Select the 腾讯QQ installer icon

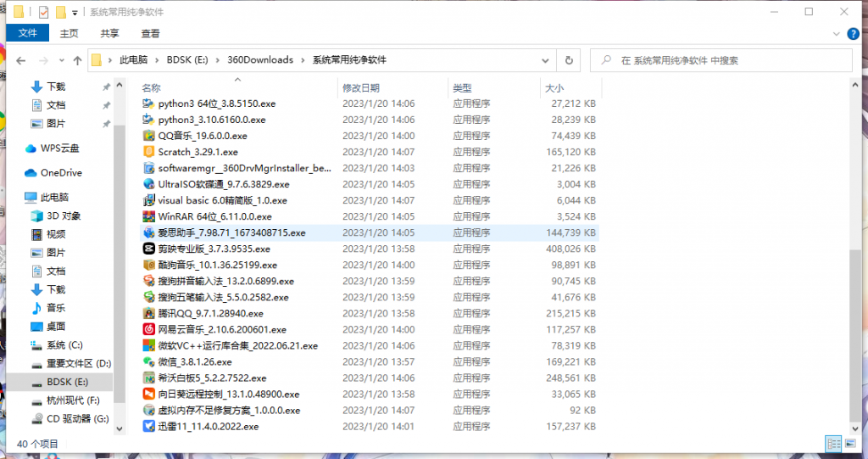(148, 313)
